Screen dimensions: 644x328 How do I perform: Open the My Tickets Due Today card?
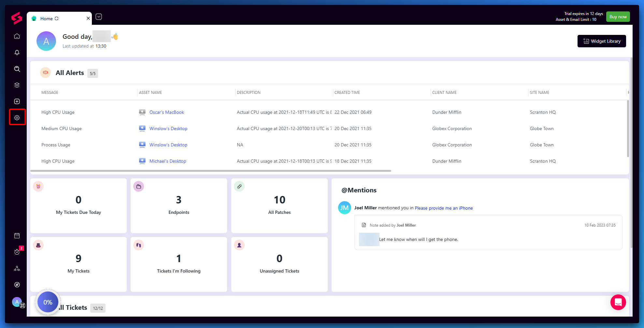click(x=79, y=206)
